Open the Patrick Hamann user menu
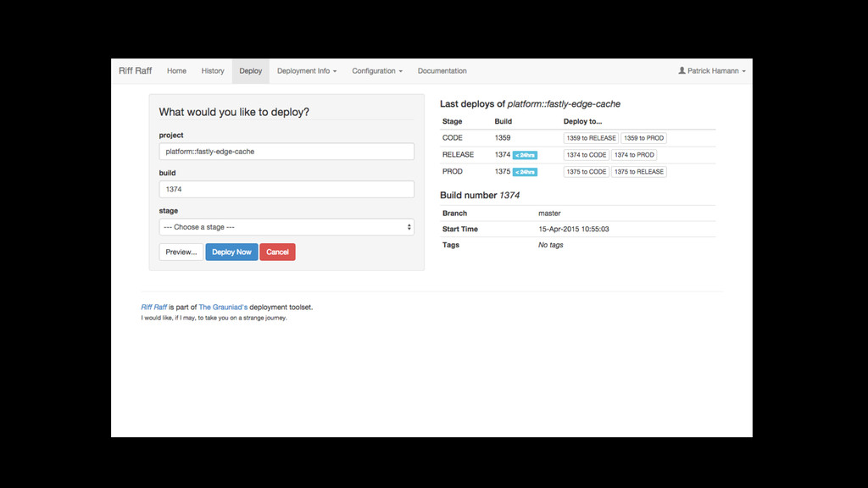The image size is (868, 488). [712, 71]
